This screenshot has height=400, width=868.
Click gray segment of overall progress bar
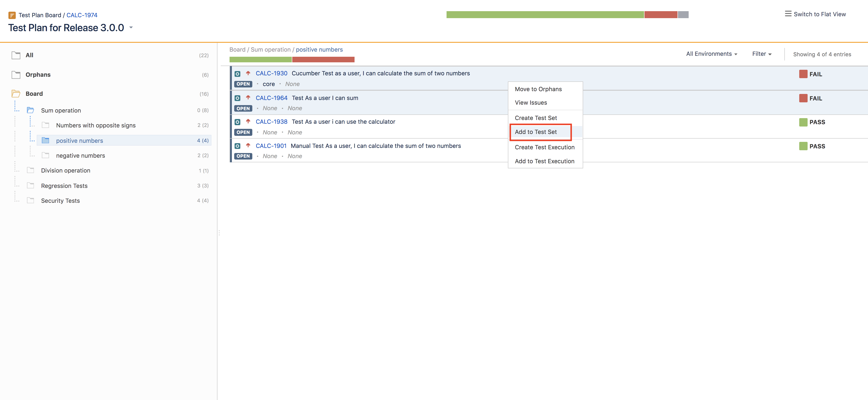coord(683,14)
